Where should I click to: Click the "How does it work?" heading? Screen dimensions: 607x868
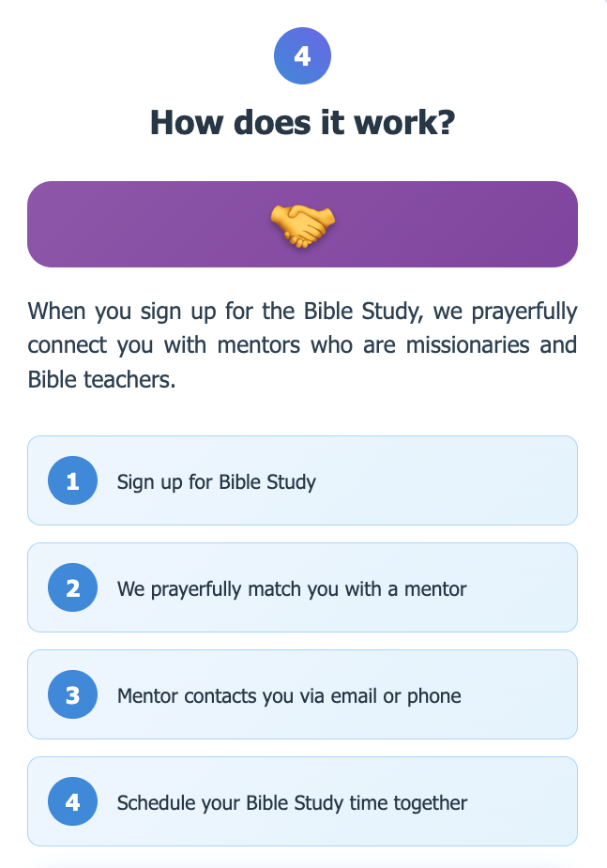coord(303,122)
